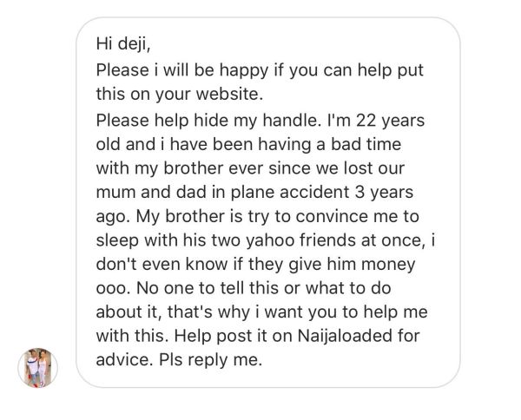Click the words 'Help post it on'
Image resolution: width=521 pixels, height=420 pixels.
234,336
